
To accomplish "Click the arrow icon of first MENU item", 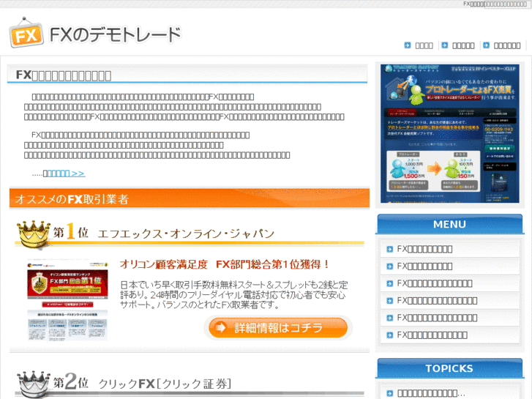I will tap(389, 249).
